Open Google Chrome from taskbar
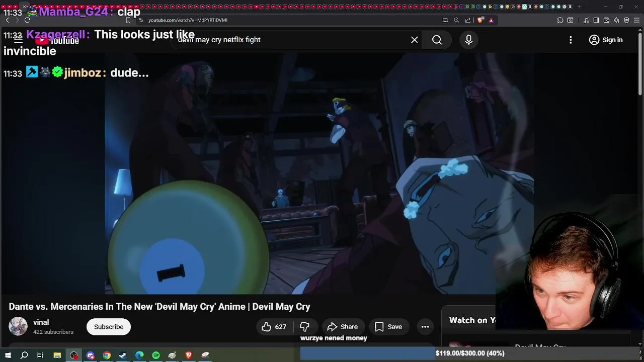This screenshot has height=362, width=644. coord(107,355)
